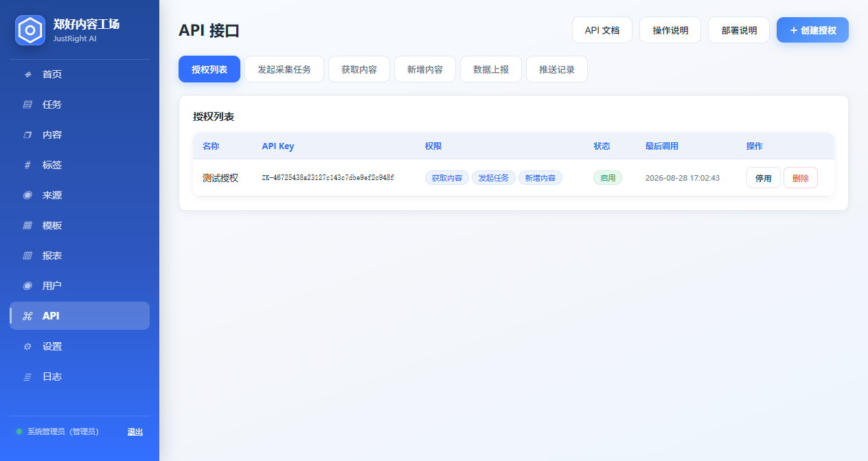This screenshot has height=461, width=868.
Task: Go to 用户 in the sidebar
Action: [80, 286]
